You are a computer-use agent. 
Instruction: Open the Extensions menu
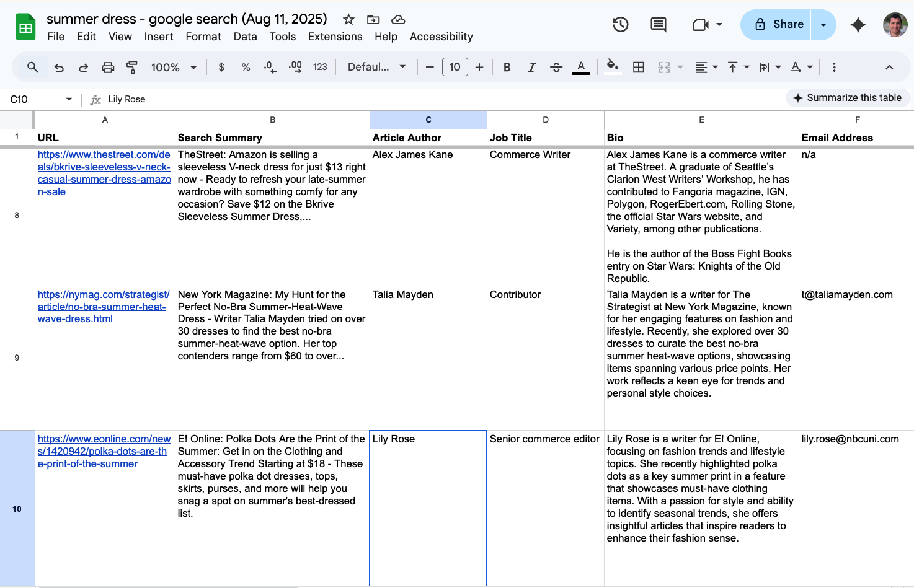tap(335, 37)
